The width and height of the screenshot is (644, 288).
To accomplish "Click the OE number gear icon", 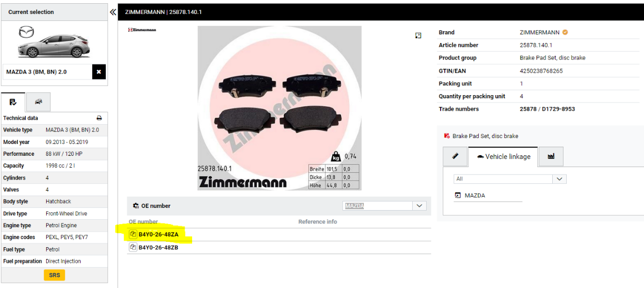I will pyautogui.click(x=136, y=206).
